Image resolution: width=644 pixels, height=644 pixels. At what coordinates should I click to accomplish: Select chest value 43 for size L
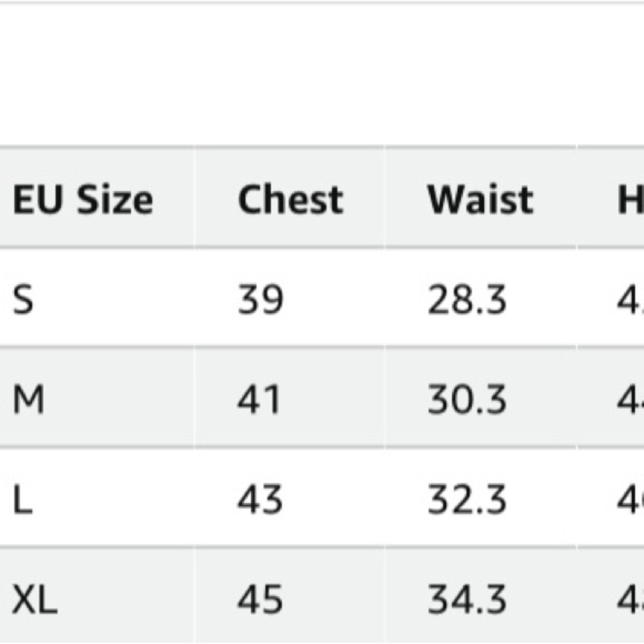(x=260, y=499)
